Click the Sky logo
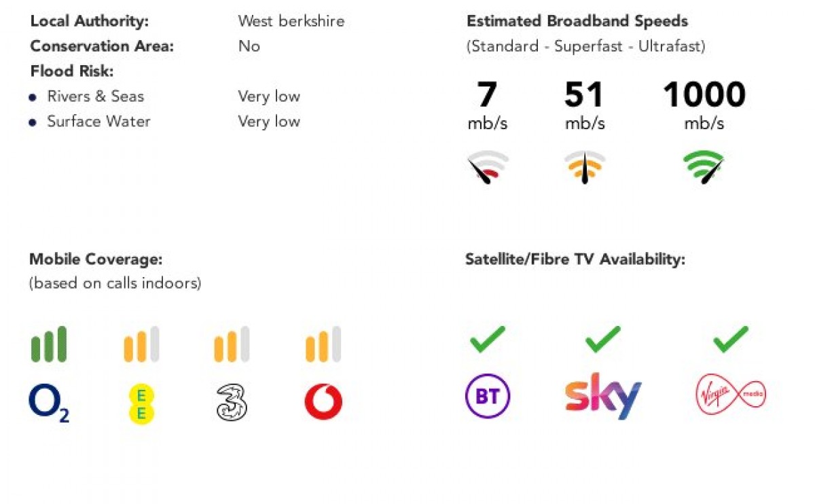Screen dimensions: 815x504 (x=603, y=395)
